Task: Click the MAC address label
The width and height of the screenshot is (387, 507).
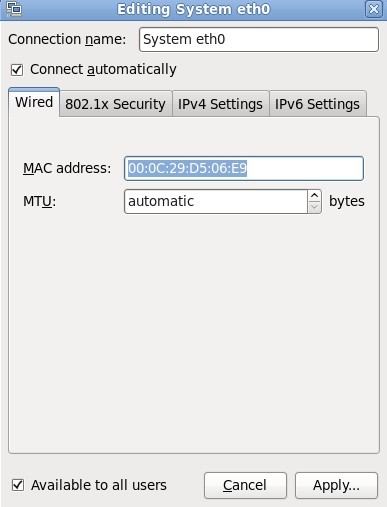Action: [67, 168]
